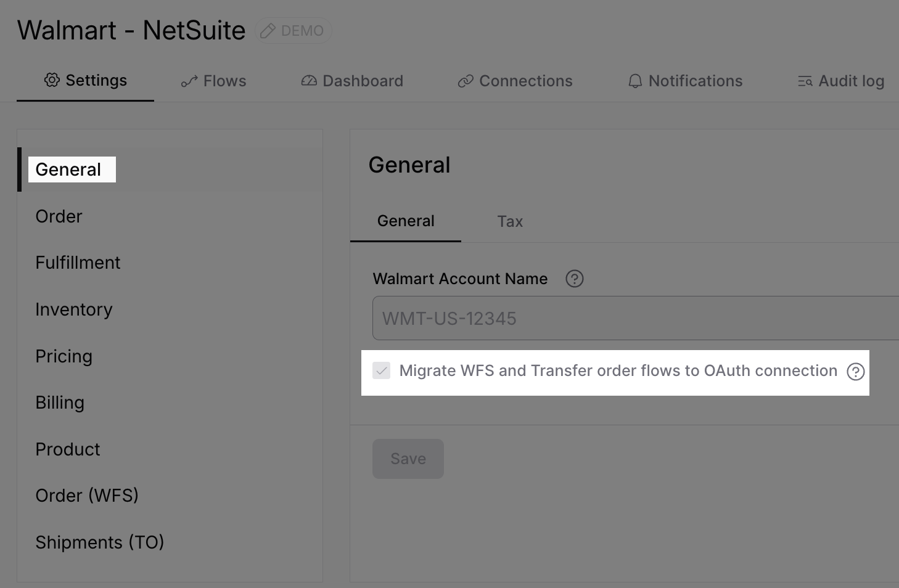View the Notifications tab
Viewport: 899px width, 588px height.
pos(685,81)
